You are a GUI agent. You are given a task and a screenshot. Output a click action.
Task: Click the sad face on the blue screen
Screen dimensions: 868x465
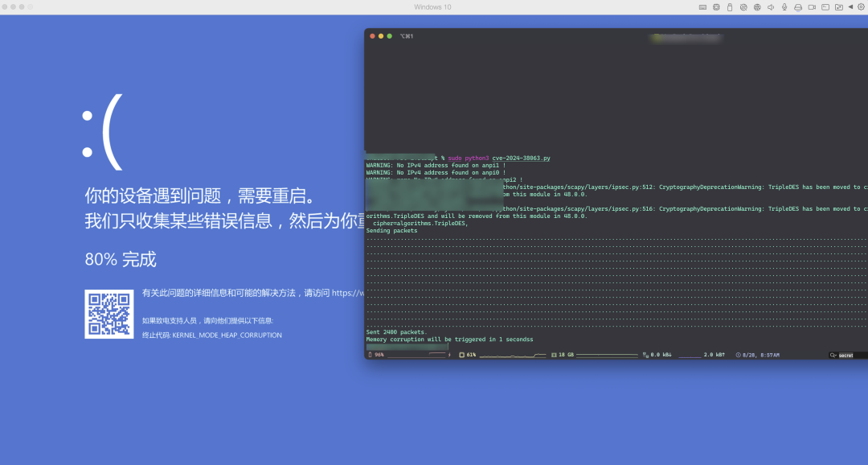102,132
